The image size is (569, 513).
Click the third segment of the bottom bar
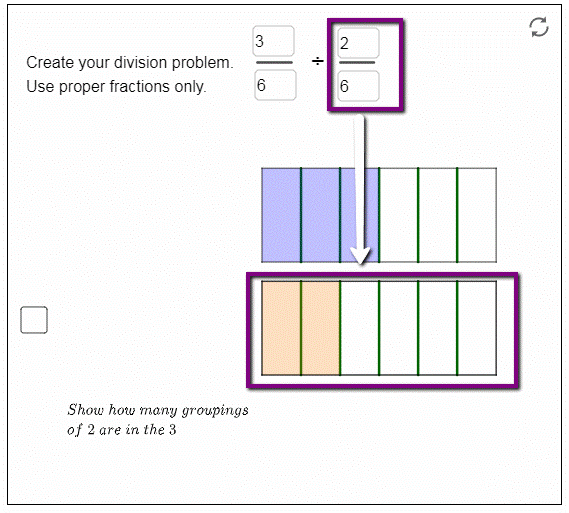tap(360, 328)
